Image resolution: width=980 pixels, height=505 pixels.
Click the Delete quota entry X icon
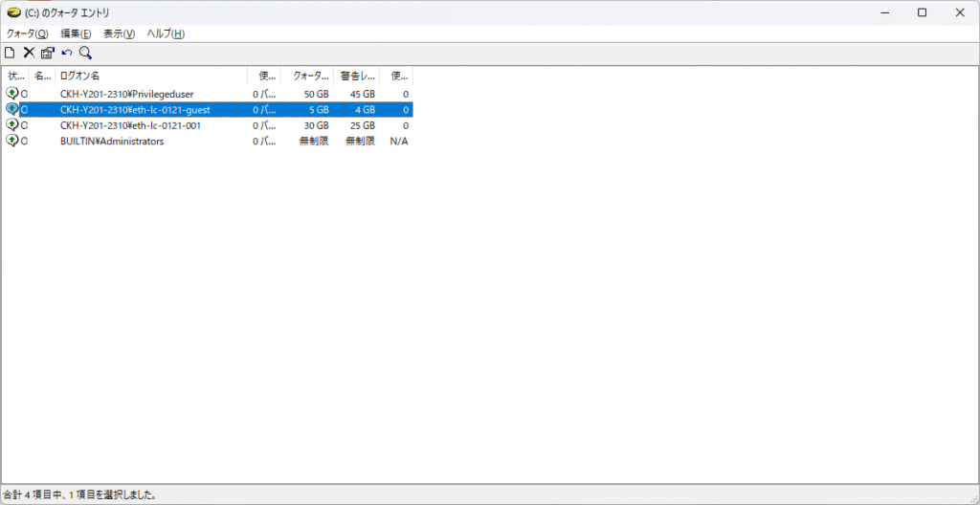tap(29, 53)
